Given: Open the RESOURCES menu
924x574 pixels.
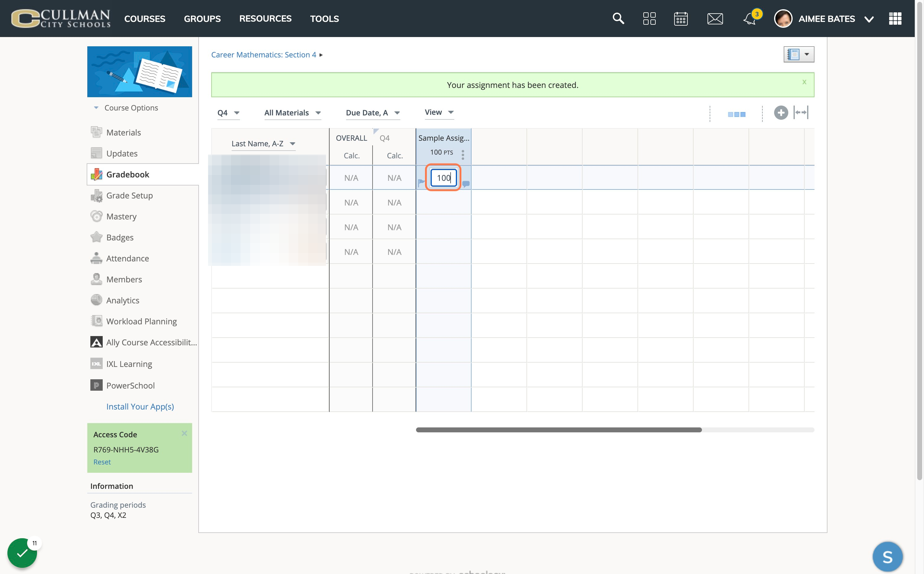Looking at the screenshot, I should click(x=266, y=18).
